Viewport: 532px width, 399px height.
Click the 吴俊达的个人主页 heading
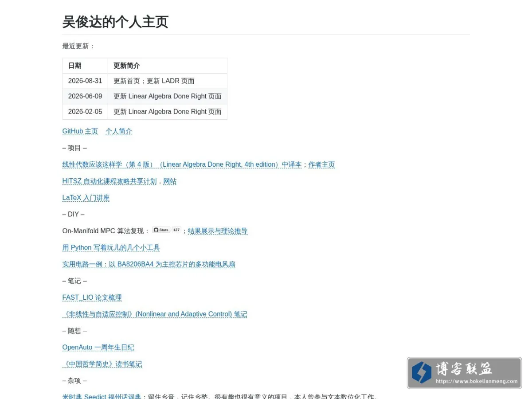coord(115,22)
